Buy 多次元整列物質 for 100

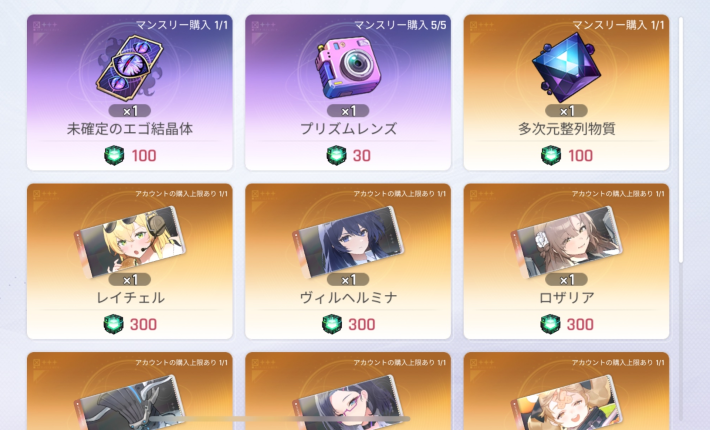[x=566, y=156]
